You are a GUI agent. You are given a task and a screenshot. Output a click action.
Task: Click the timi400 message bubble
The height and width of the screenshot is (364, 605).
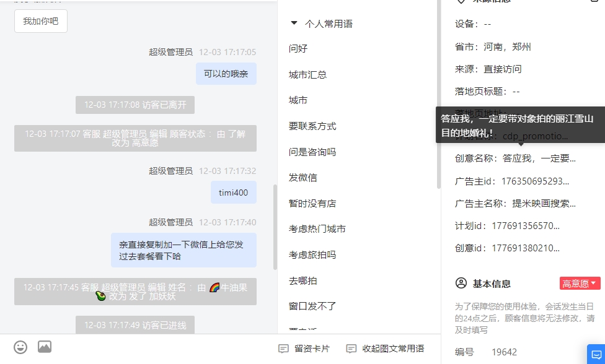click(x=234, y=192)
